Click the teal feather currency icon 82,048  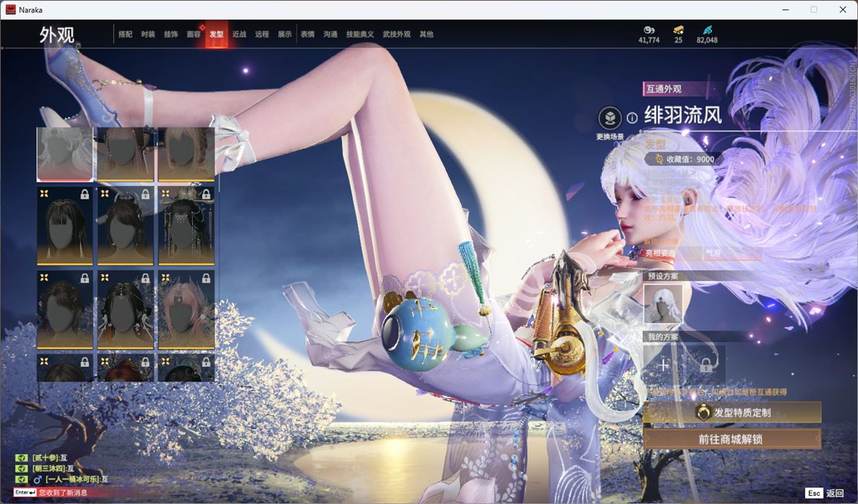(x=707, y=30)
